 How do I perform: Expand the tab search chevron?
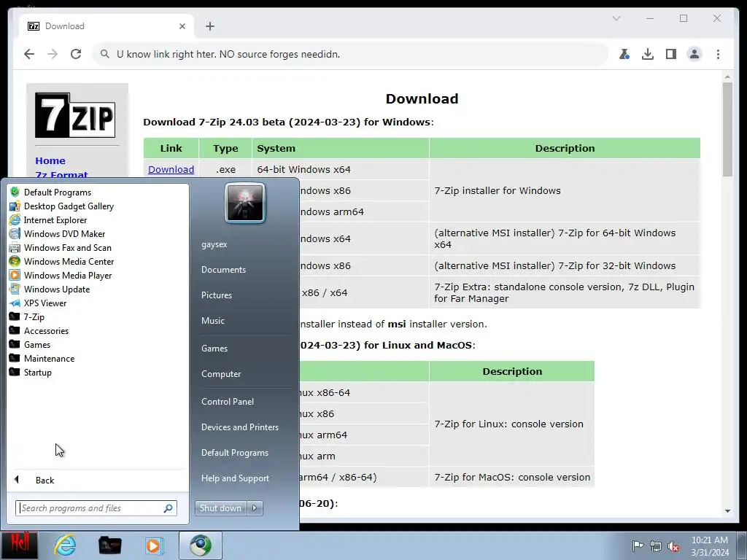(616, 18)
